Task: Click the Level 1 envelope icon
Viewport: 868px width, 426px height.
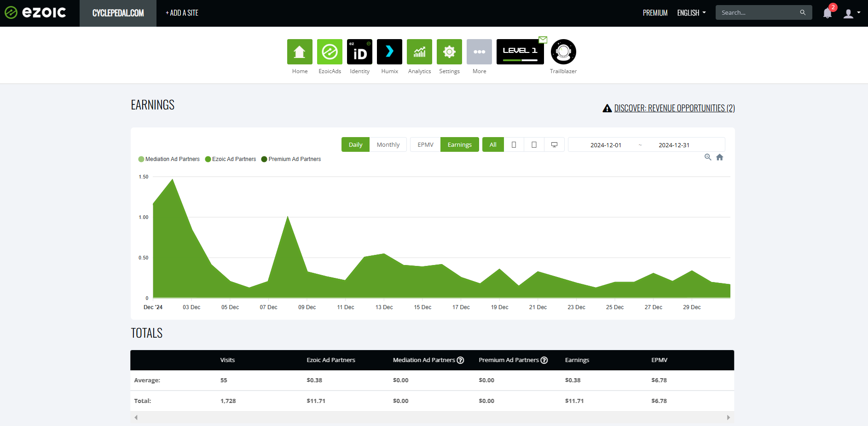Action: click(x=543, y=40)
